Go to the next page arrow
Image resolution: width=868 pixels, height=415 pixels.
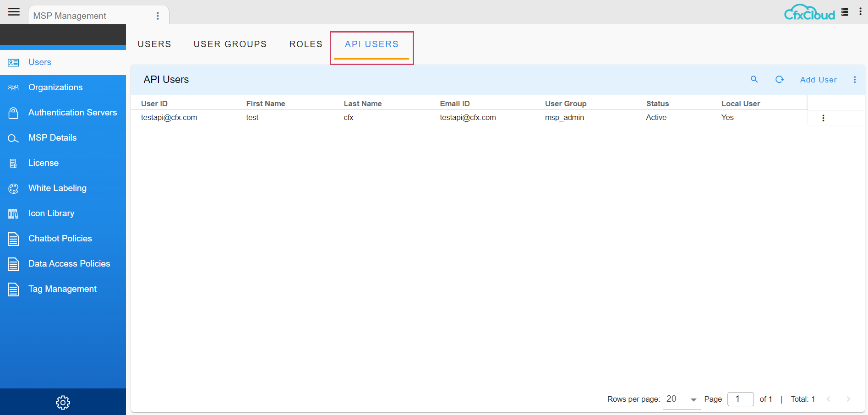pyautogui.click(x=848, y=399)
